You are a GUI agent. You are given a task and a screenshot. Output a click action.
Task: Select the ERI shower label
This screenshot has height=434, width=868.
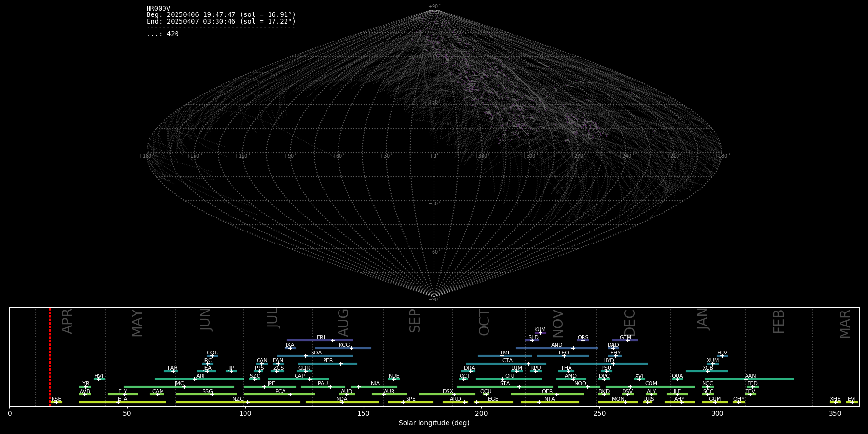pyautogui.click(x=321, y=338)
